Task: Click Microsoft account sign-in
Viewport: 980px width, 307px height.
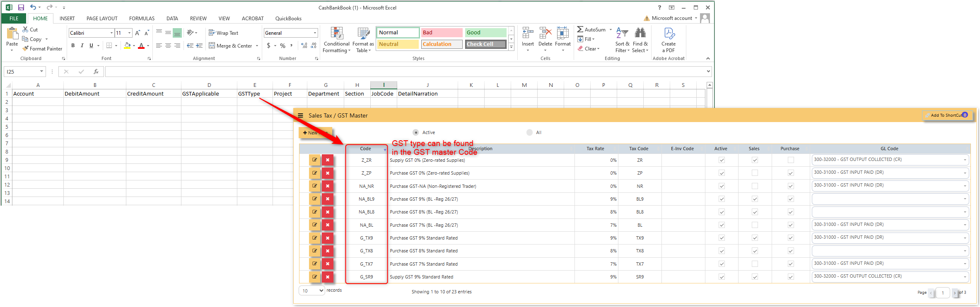Action: click(672, 18)
